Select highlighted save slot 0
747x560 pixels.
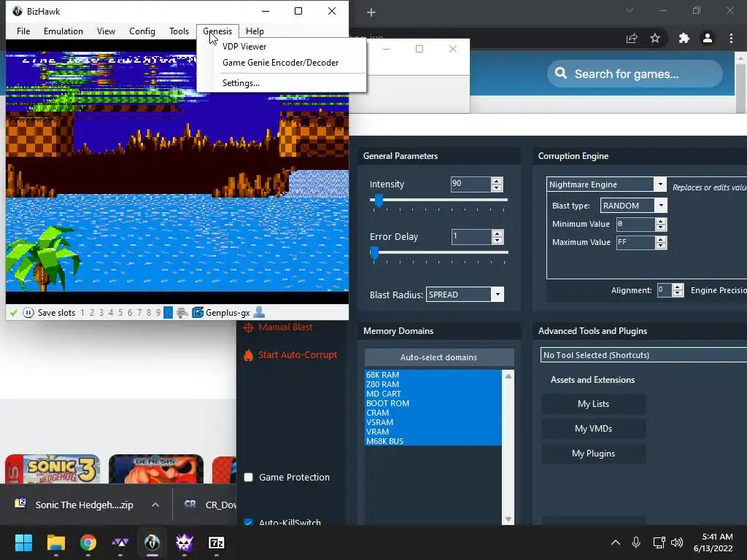point(168,312)
